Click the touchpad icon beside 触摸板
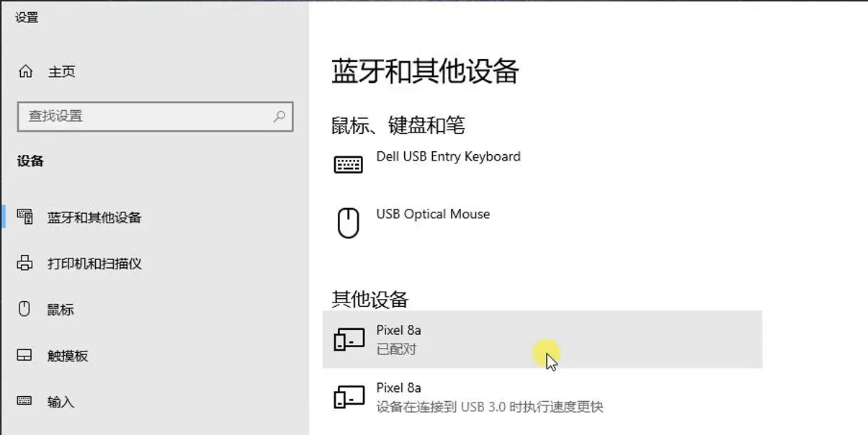The height and width of the screenshot is (435, 868). [25, 355]
